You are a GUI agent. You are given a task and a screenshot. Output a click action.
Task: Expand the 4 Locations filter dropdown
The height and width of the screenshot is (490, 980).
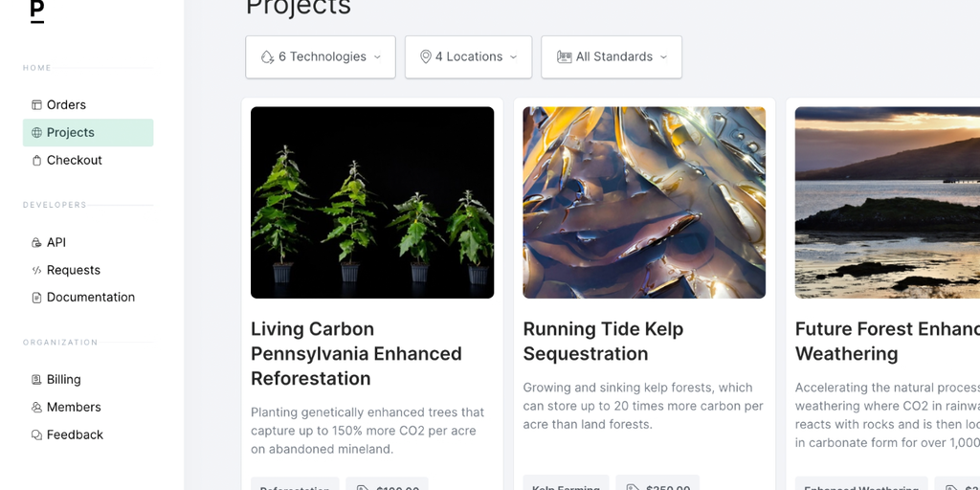click(x=468, y=57)
